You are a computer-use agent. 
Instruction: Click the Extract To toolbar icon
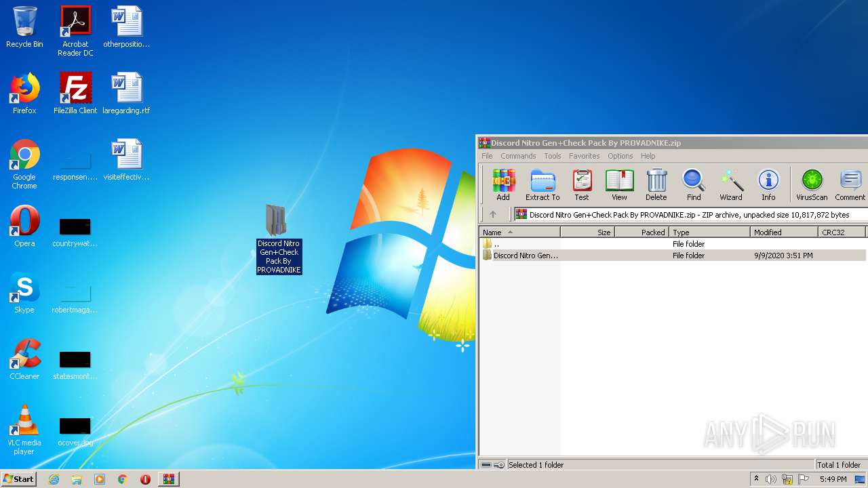click(542, 185)
